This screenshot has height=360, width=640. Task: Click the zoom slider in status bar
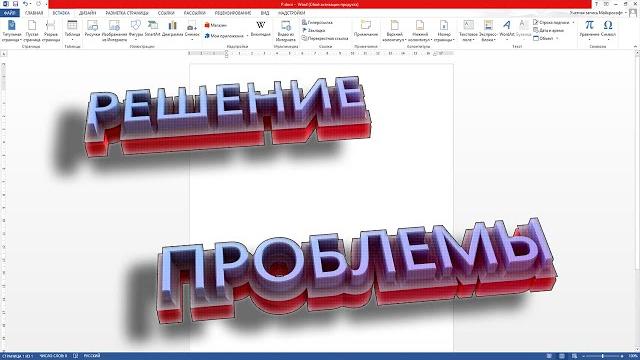coord(602,356)
